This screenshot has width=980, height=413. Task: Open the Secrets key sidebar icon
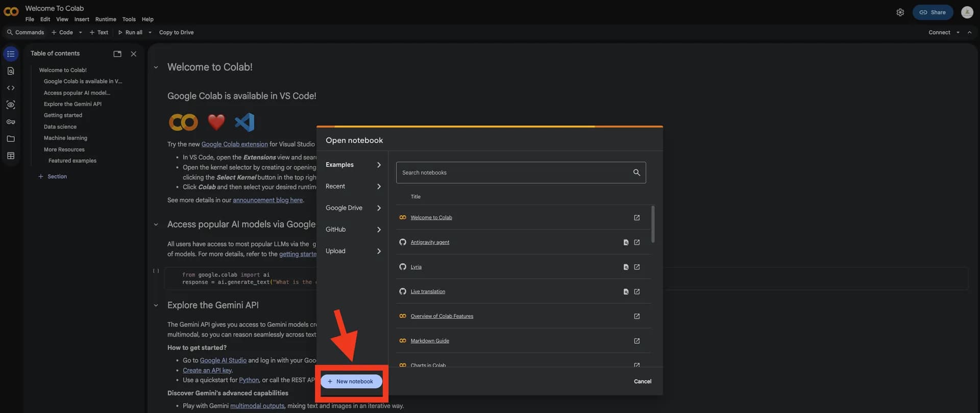click(x=11, y=122)
